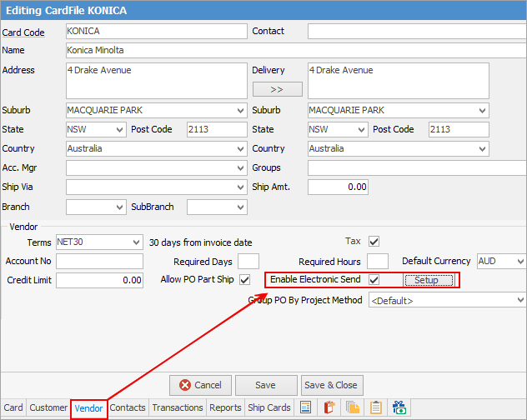Select the Vendor tab
Image resolution: width=527 pixels, height=420 pixels.
click(88, 408)
